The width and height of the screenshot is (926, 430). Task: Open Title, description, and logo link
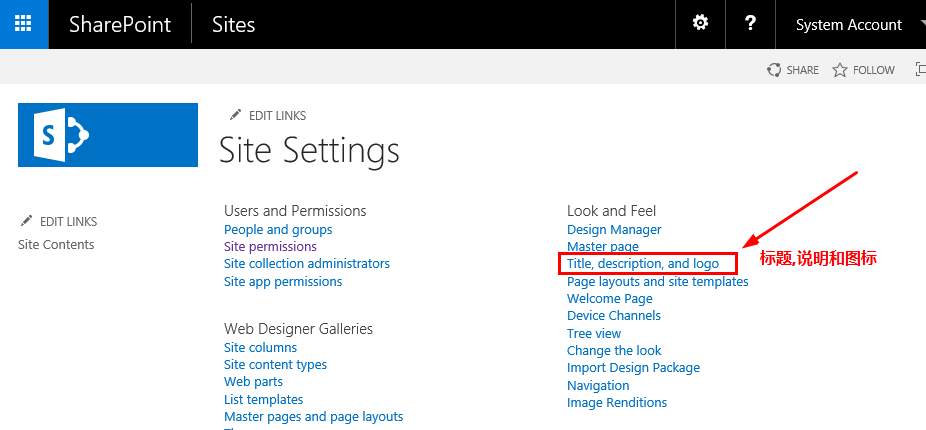click(643, 263)
